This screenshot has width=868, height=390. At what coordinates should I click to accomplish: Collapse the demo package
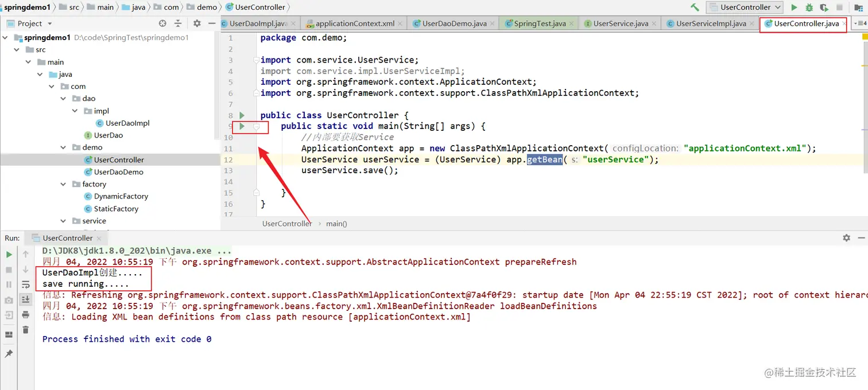63,147
